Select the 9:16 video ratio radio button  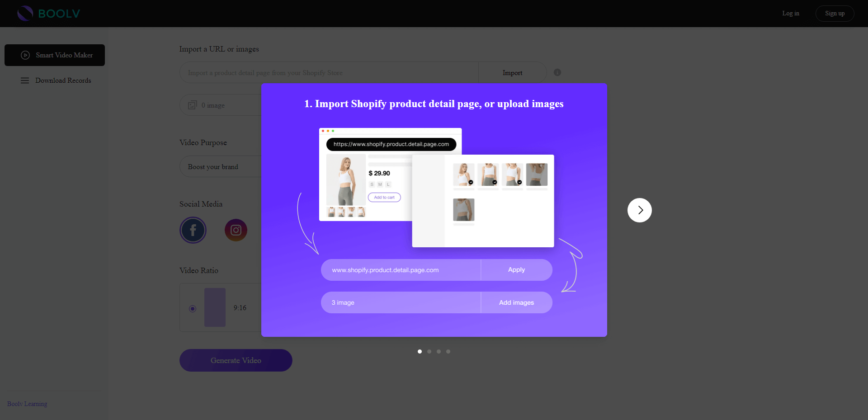(x=193, y=309)
